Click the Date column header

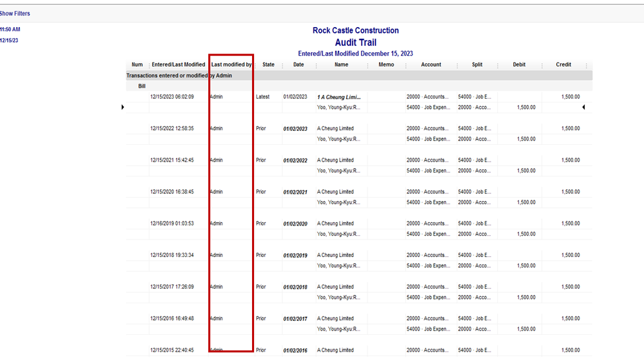coord(298,65)
